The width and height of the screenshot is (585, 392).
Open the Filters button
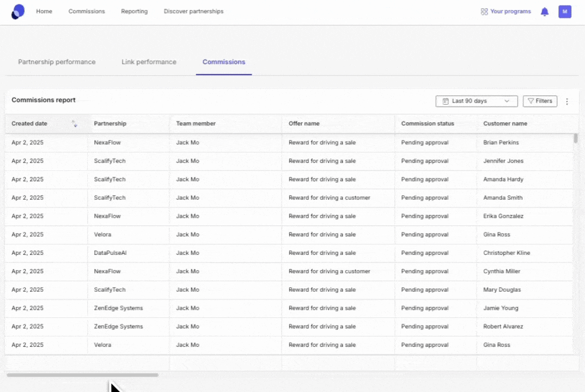point(540,101)
